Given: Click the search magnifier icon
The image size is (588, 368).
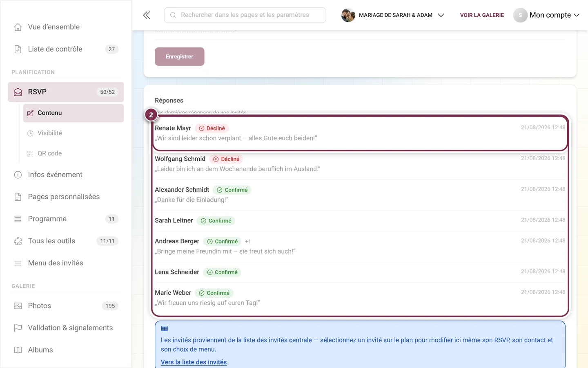Looking at the screenshot, I should (x=173, y=15).
